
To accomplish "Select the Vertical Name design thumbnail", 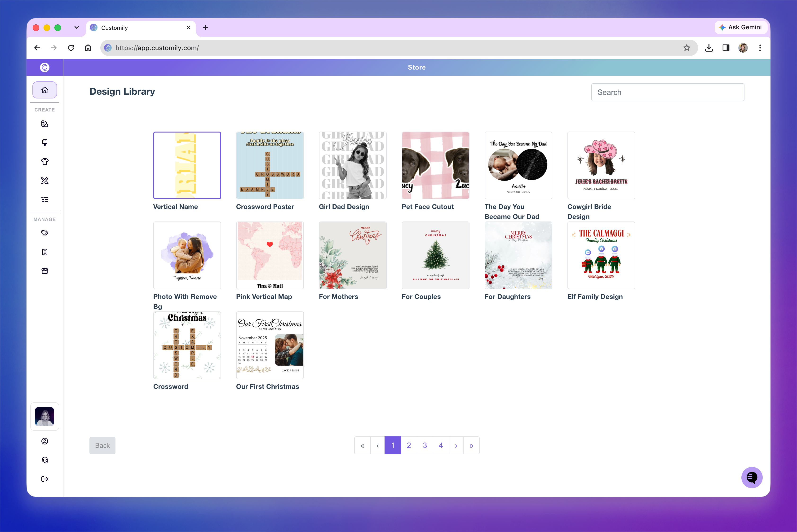I will pyautogui.click(x=187, y=165).
